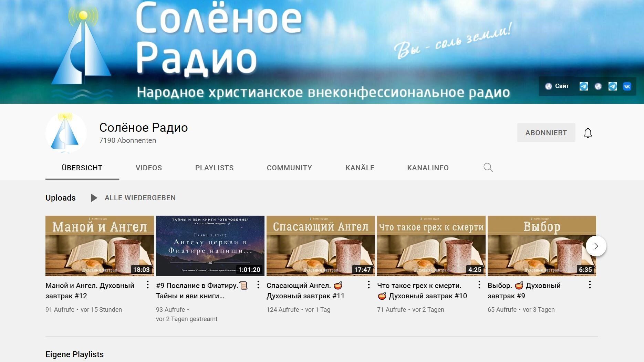The width and height of the screenshot is (644, 362).
Task: Open Спасающий Ангел thumbnail
Action: [321, 246]
